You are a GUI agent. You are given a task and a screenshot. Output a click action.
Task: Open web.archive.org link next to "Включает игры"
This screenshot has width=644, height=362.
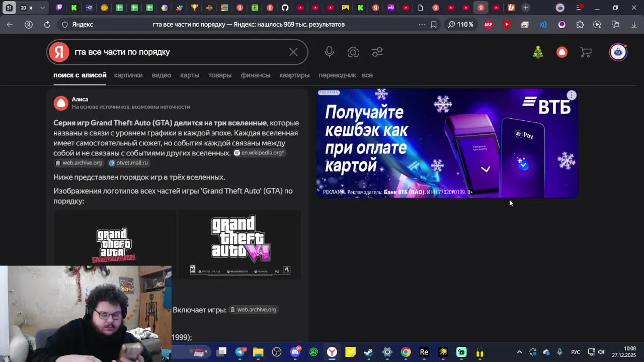point(254,310)
